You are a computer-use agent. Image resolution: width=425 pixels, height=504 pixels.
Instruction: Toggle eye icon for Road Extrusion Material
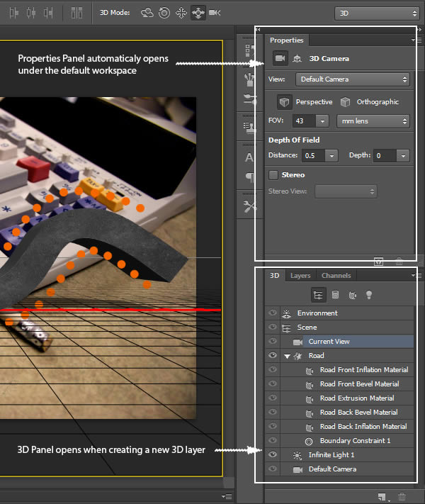click(273, 398)
